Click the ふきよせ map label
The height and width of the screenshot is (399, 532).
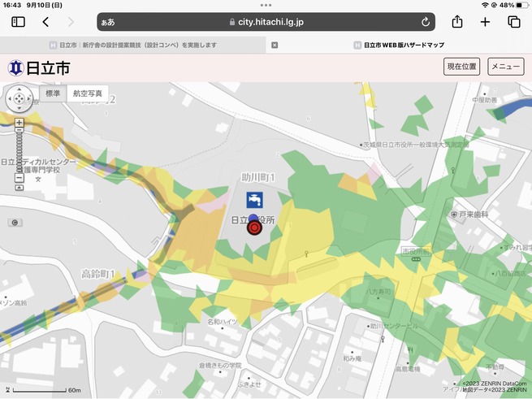249,384
